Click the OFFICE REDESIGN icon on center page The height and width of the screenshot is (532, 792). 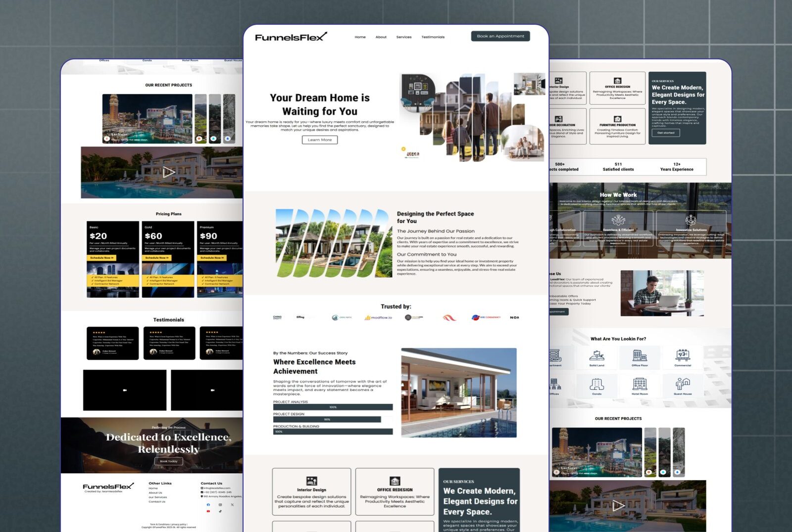tap(395, 481)
